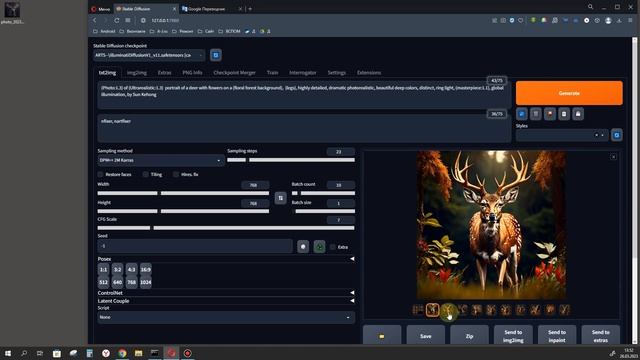Open the browser Menu button

coord(100,9)
